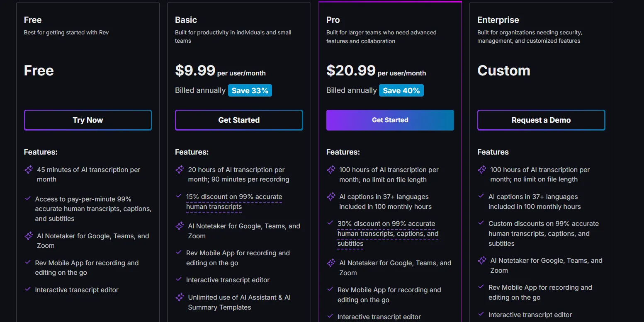Click sparkle icon beside Enterprise AI Notetaker
Screen dimensions: 644x322
point(482,261)
